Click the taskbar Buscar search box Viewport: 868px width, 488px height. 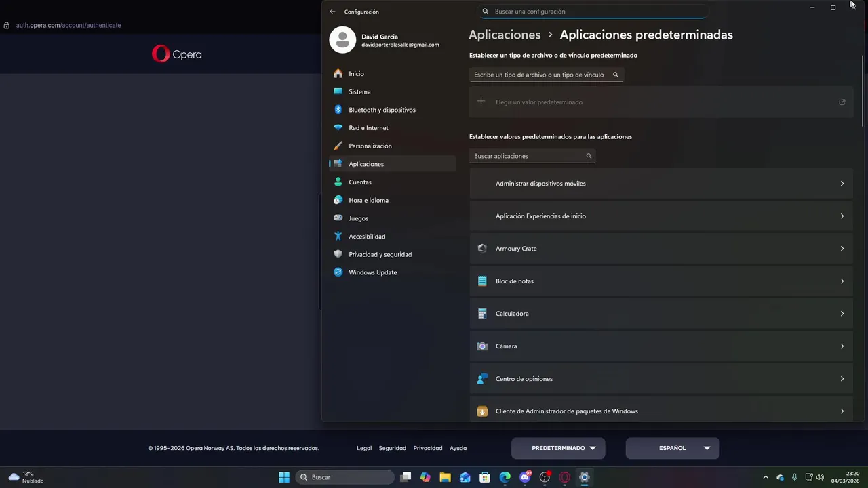click(344, 477)
